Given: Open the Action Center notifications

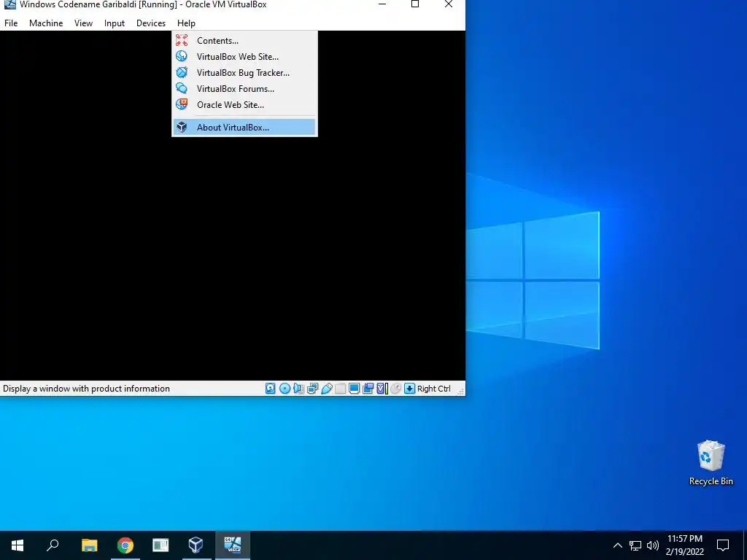Looking at the screenshot, I should (723, 545).
